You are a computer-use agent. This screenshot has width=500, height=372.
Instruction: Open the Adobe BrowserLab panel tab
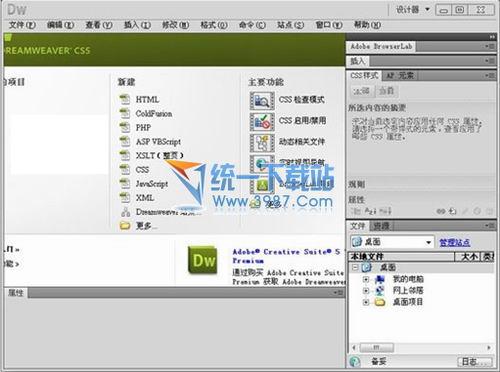click(381, 46)
